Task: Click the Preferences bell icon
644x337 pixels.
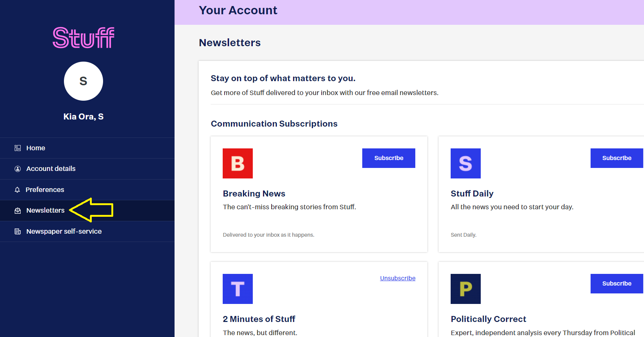Action: click(x=17, y=190)
